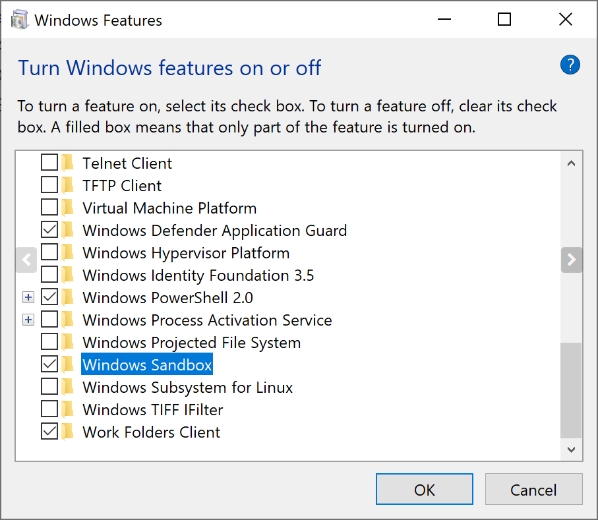
Task: Click OK to apply feature changes
Action: (x=424, y=489)
